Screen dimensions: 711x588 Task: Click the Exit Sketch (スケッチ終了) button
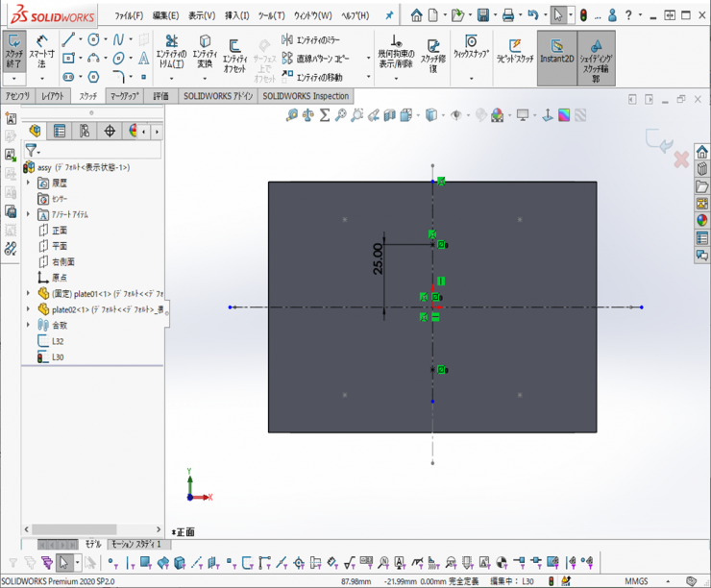point(14,51)
